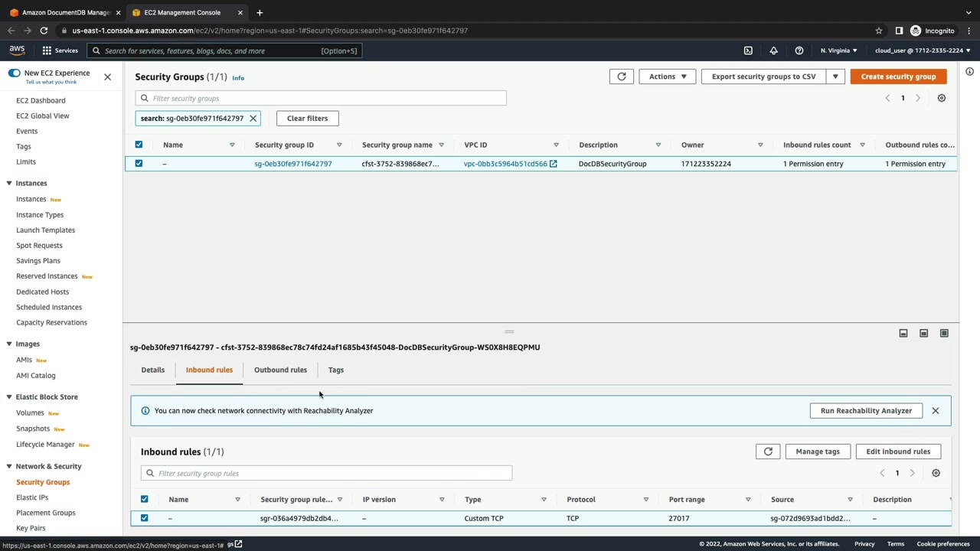Select the Inbound rules tab
The image size is (980, 551).
209,370
